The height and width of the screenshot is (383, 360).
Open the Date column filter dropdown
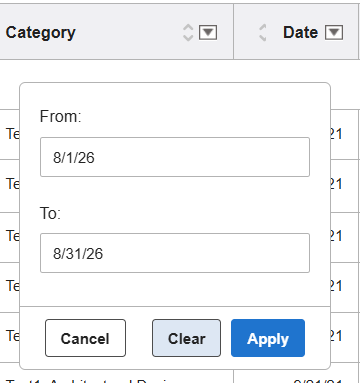pos(334,32)
